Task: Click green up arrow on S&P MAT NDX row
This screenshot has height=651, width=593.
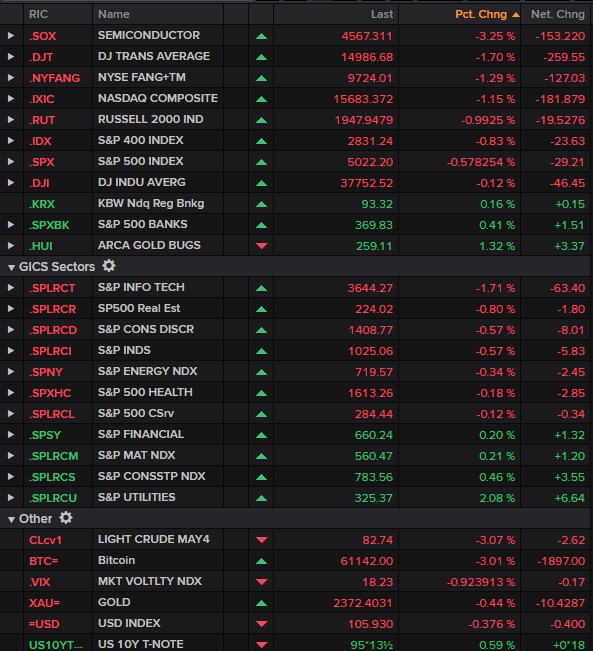Action: (x=261, y=456)
